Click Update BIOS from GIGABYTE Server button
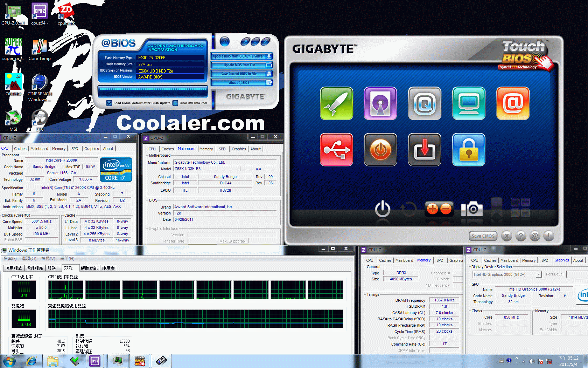Image resolution: width=588 pixels, height=368 pixels. (242, 56)
